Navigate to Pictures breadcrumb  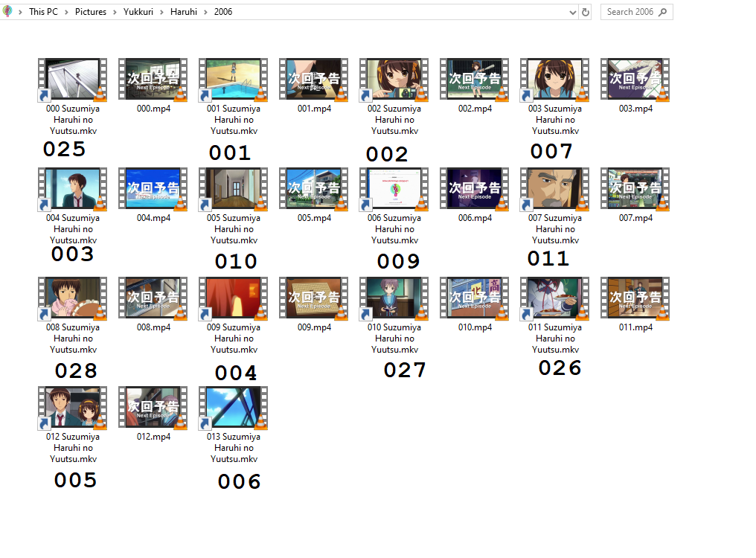(91, 12)
